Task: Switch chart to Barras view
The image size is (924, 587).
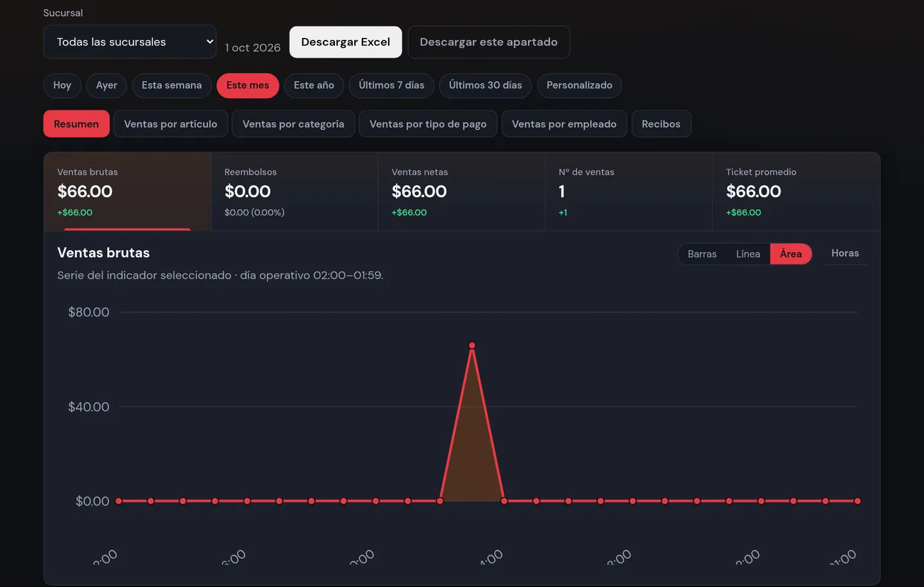Action: 702,254
